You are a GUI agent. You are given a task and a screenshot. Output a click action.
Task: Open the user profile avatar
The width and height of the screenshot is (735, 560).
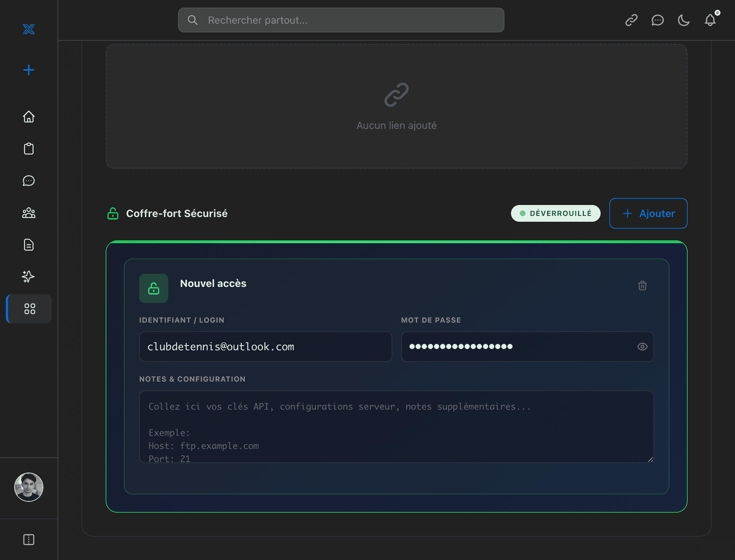click(29, 487)
